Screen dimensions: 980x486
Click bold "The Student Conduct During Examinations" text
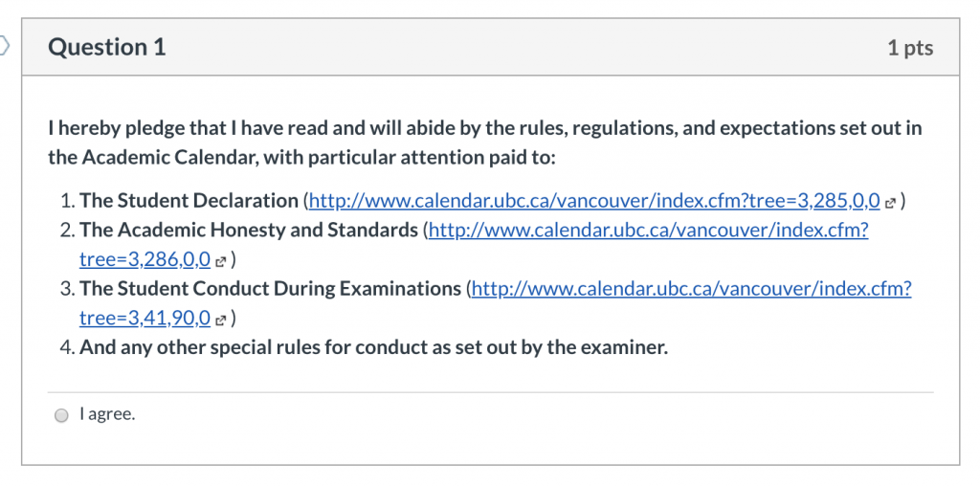(271, 289)
